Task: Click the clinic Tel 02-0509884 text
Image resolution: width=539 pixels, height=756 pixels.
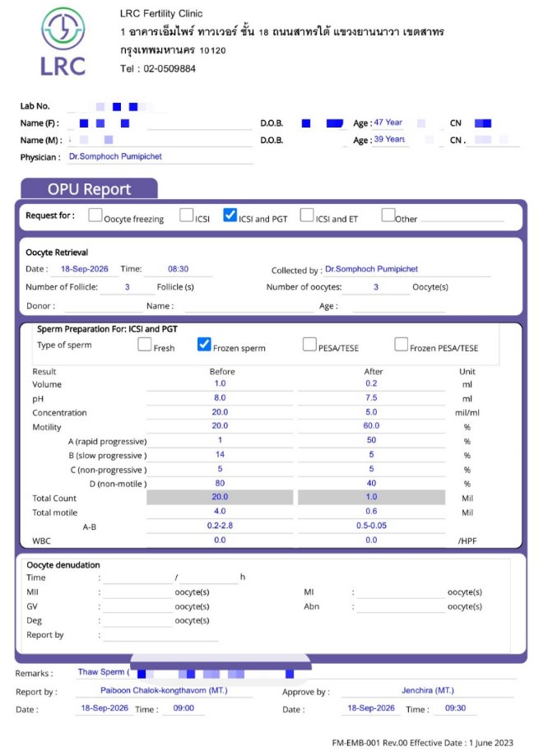Action: [158, 68]
